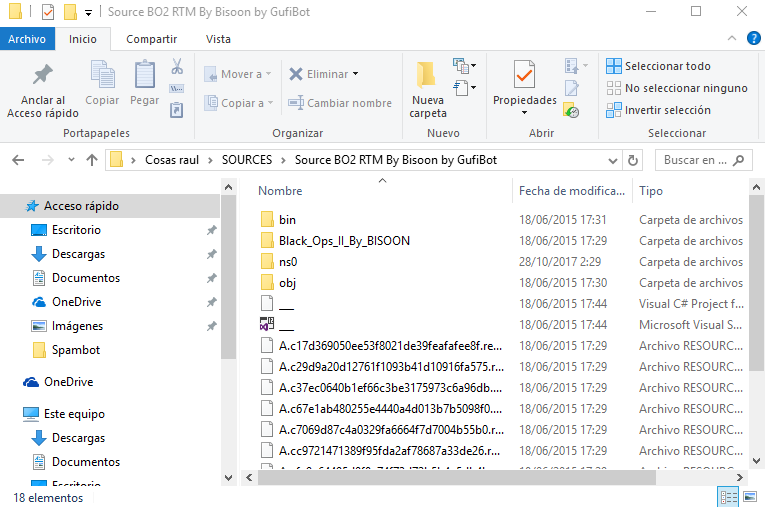Switch to details view layout icon
The width and height of the screenshot is (765, 507).
(x=728, y=497)
